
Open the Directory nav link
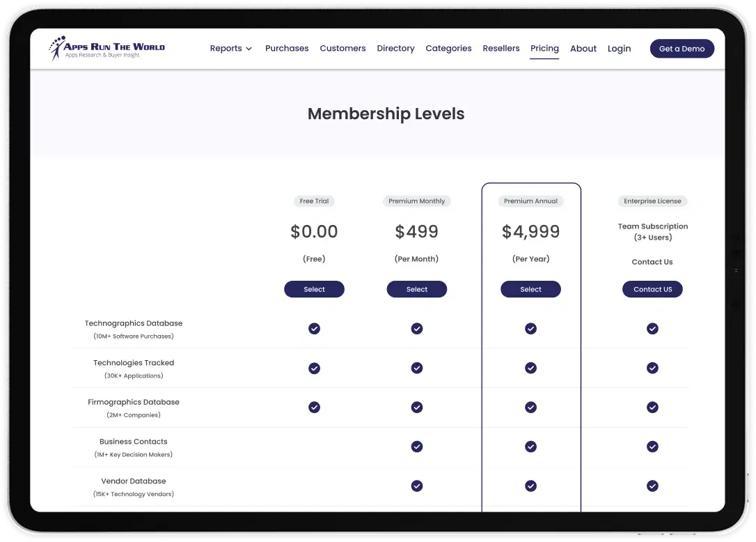click(x=396, y=48)
